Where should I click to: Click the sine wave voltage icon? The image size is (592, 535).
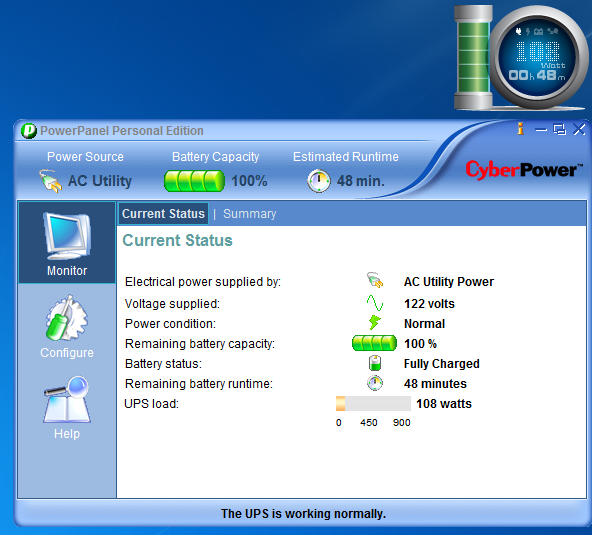(375, 303)
